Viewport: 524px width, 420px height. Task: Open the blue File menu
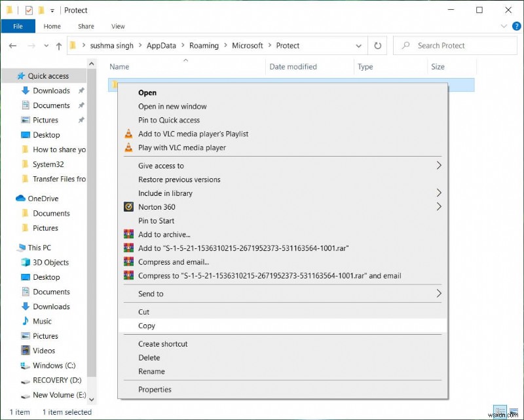(18, 26)
